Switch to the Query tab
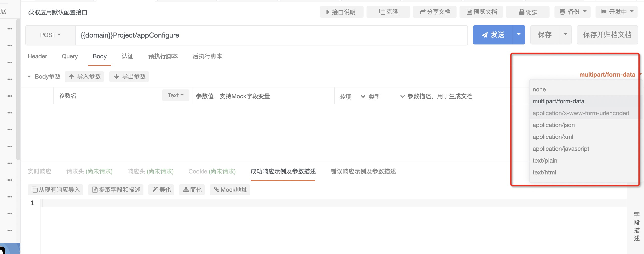This screenshot has width=644, height=254. [70, 56]
